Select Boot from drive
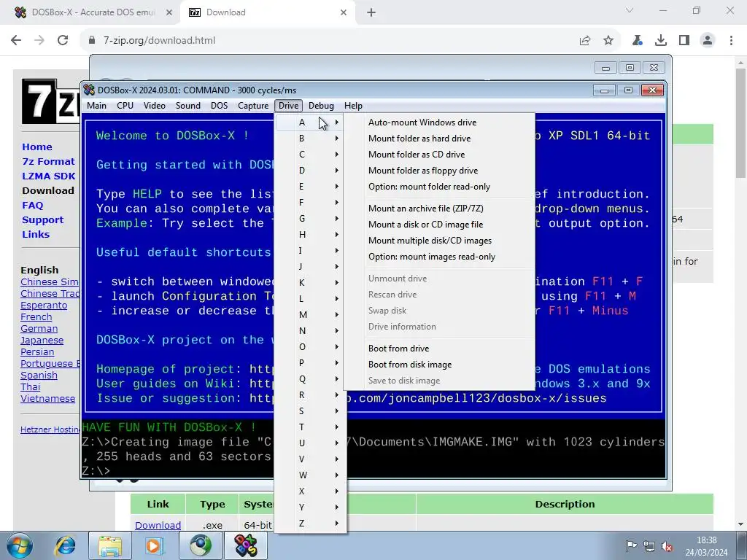This screenshot has height=560, width=747. point(438,349)
